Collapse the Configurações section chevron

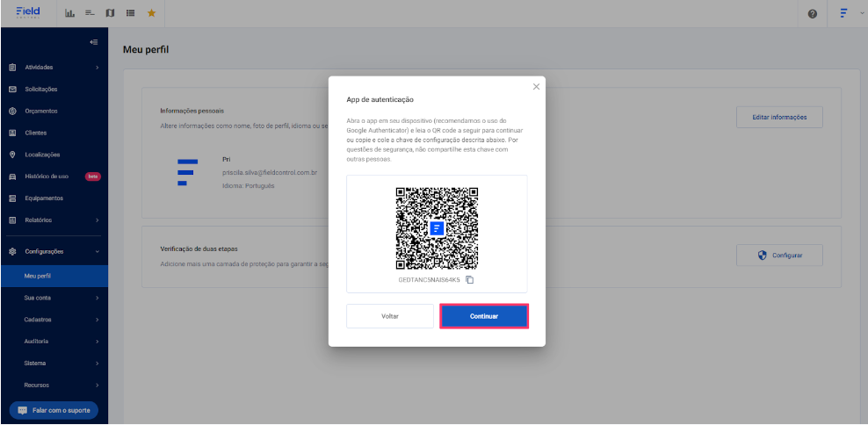pyautogui.click(x=97, y=252)
